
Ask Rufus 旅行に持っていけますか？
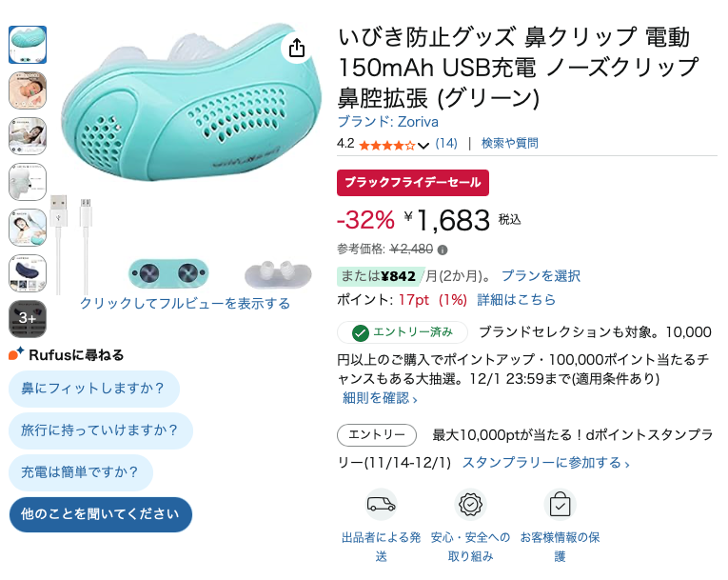pyautogui.click(x=100, y=430)
